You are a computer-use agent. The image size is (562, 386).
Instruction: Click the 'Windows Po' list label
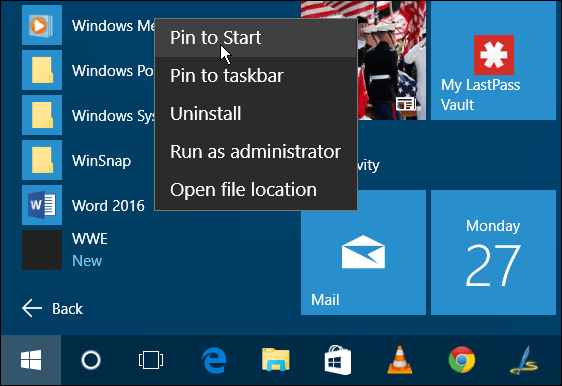(x=113, y=71)
